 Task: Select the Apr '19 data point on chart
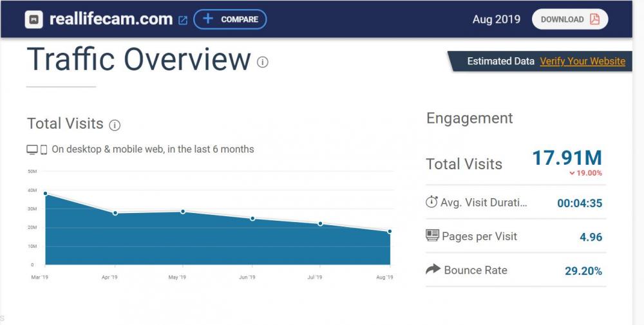pyautogui.click(x=115, y=212)
